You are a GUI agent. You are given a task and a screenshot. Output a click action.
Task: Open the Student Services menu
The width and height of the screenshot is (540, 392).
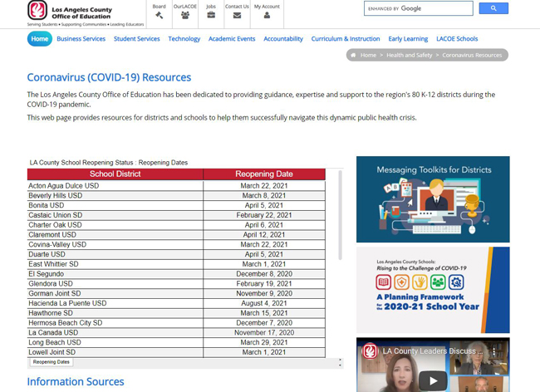[137, 39]
